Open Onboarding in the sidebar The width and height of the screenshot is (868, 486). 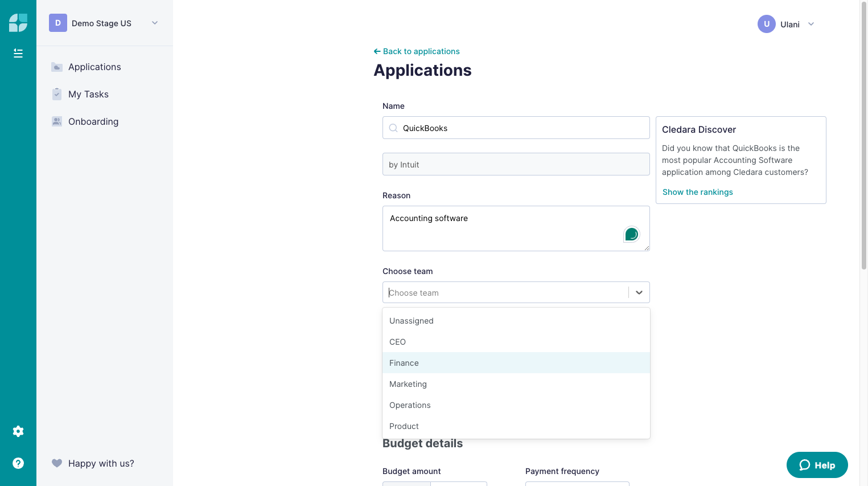point(93,121)
